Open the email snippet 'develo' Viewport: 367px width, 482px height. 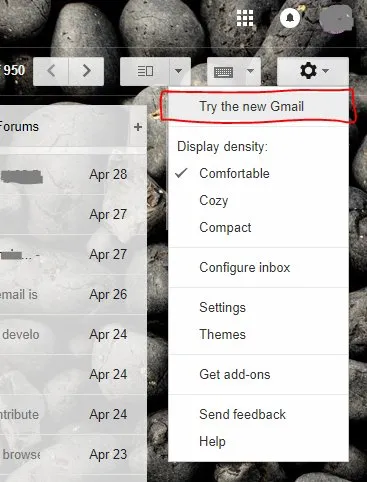point(73,334)
